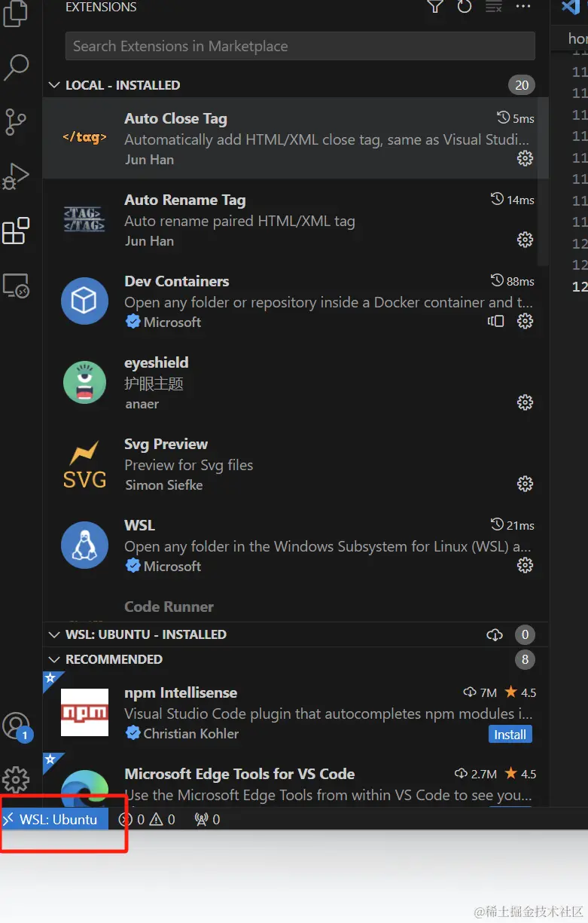
Task: Click the Christian Kohler publisher name
Action: tap(191, 733)
